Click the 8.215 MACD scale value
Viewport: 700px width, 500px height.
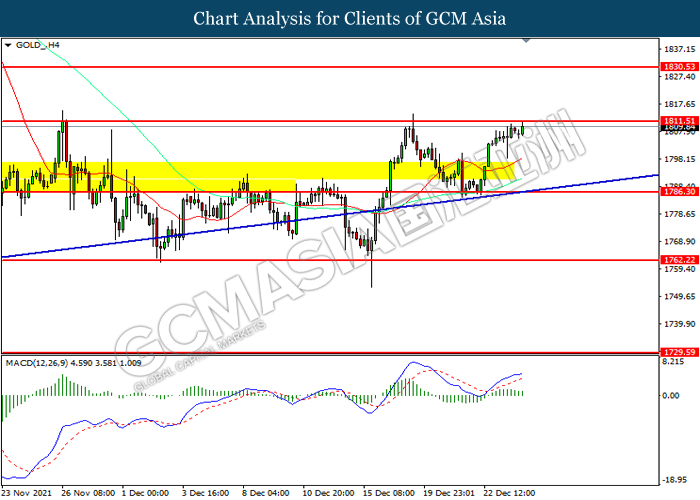click(x=673, y=362)
